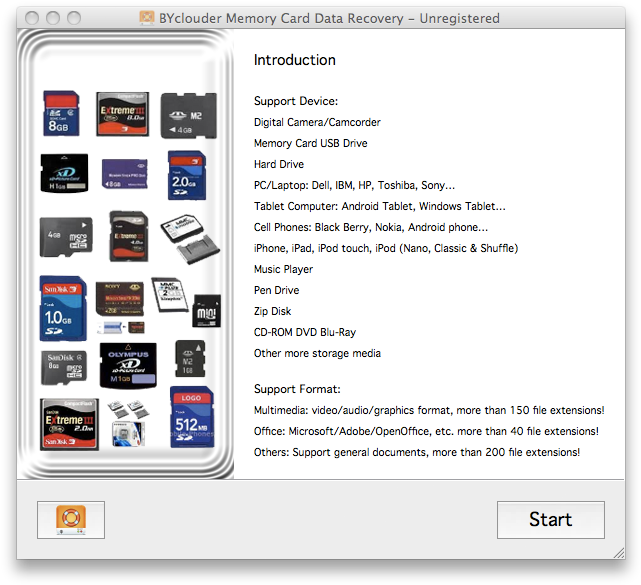Click the black mini SD card image
The width and height of the screenshot is (641, 585).
206,312
